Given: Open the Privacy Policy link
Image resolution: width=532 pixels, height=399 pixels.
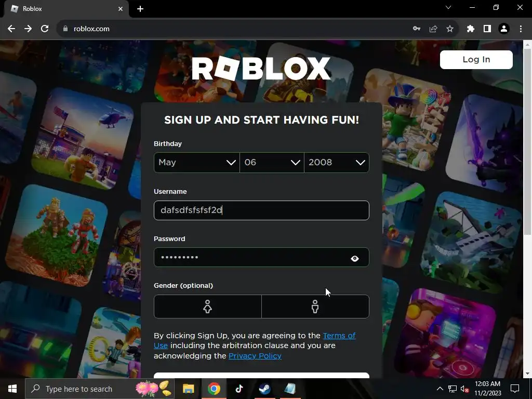Looking at the screenshot, I should click(x=255, y=356).
